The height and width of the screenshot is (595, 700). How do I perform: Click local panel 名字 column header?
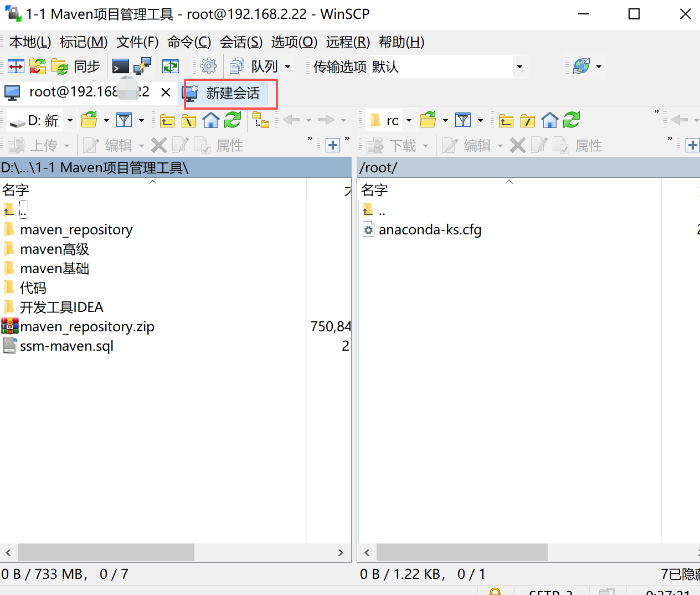tap(153, 189)
